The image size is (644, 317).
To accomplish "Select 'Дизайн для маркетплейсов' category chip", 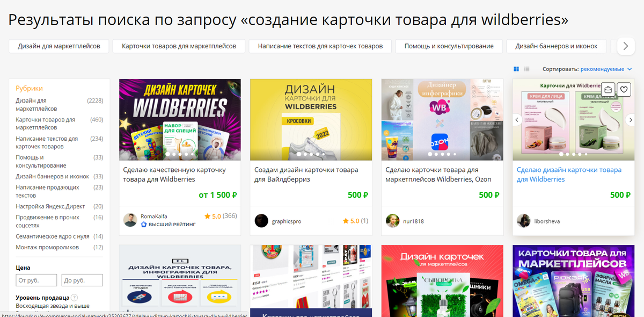I will [59, 46].
